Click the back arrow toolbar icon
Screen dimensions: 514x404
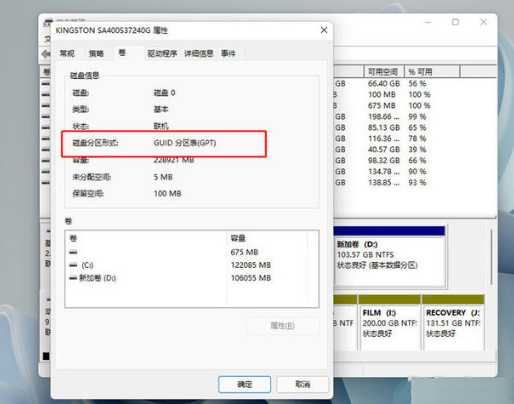click(x=45, y=54)
